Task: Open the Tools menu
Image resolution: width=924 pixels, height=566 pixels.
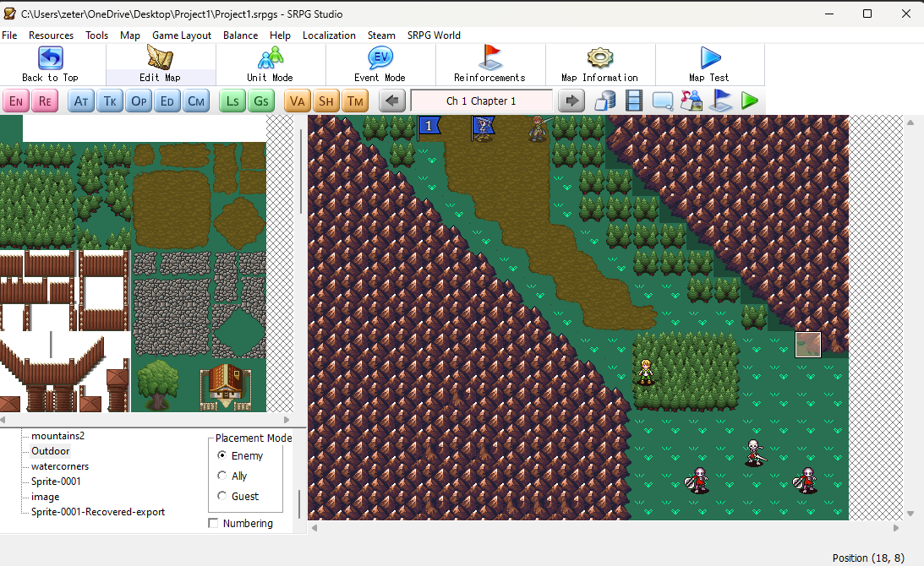Action: (x=96, y=35)
